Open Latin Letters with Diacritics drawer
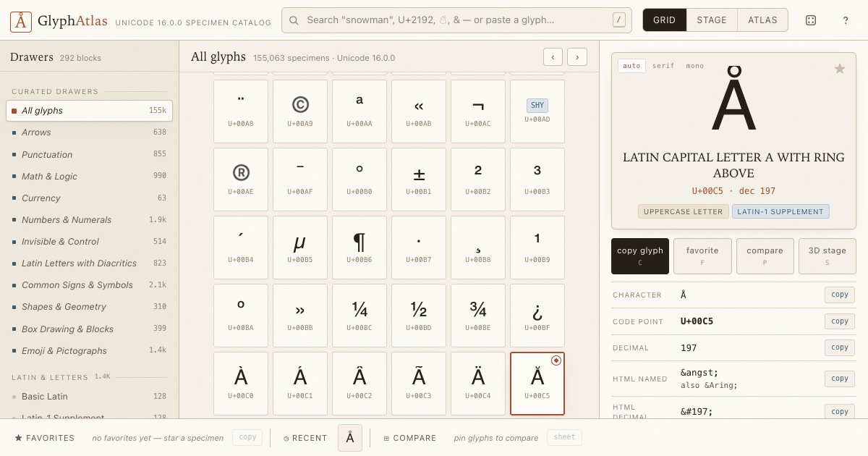Screen dimensions: 868x456 point(90,263)
